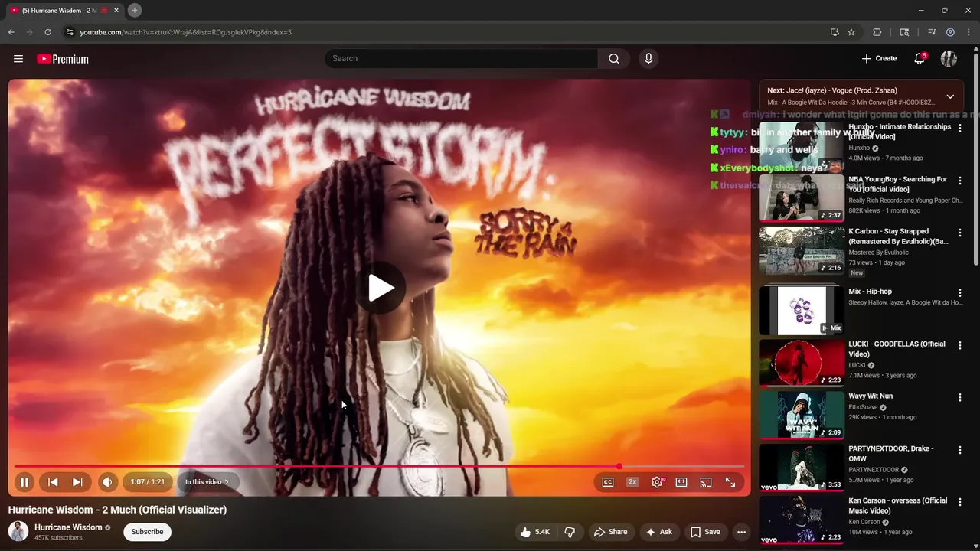
Task: Bookmark this tab with the star
Action: pyautogui.click(x=851, y=32)
